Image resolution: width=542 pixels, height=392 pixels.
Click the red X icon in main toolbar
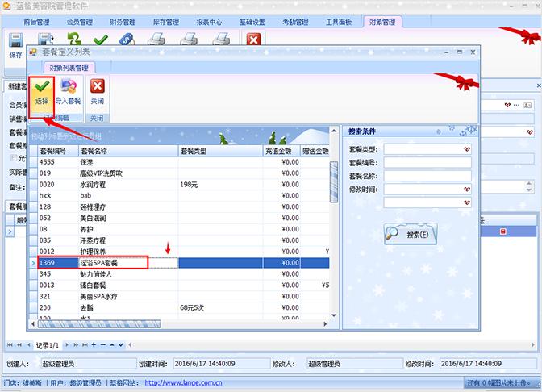(x=253, y=40)
